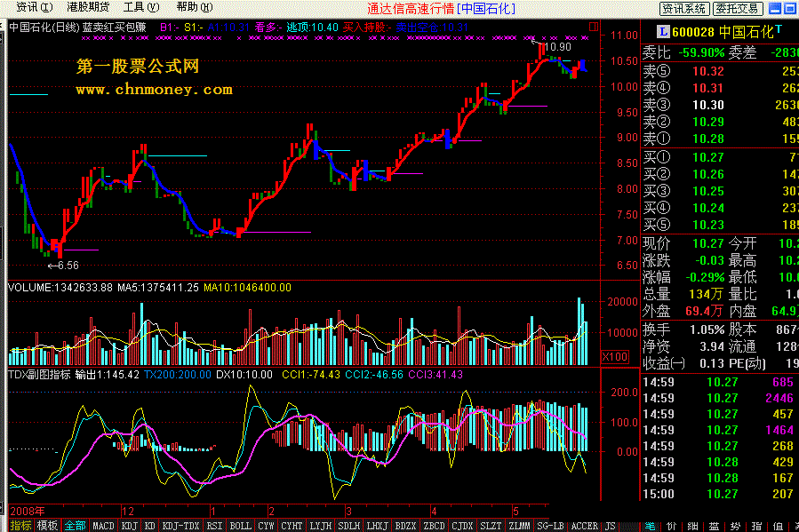
Task: Select the 指 tab in quote panel
Action: click(757, 526)
